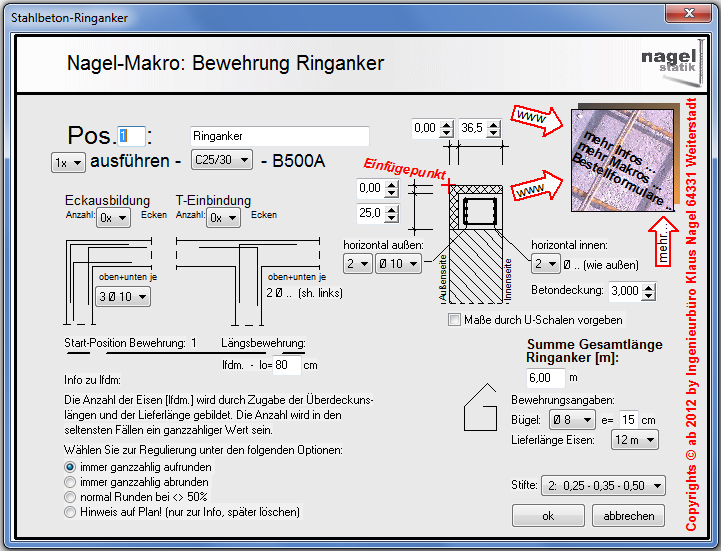The image size is (721, 551).
Task: Expand the Lieferlänge Eisen 12 m dropdown
Action: pos(636,440)
